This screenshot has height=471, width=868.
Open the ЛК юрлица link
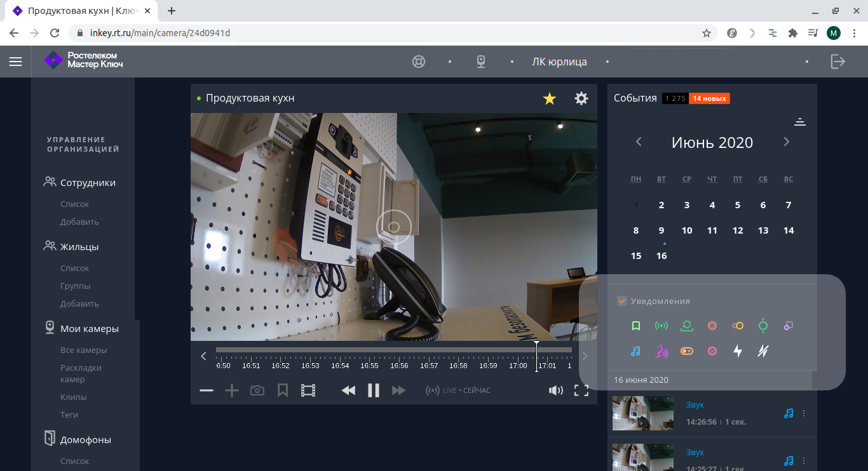[x=559, y=62]
